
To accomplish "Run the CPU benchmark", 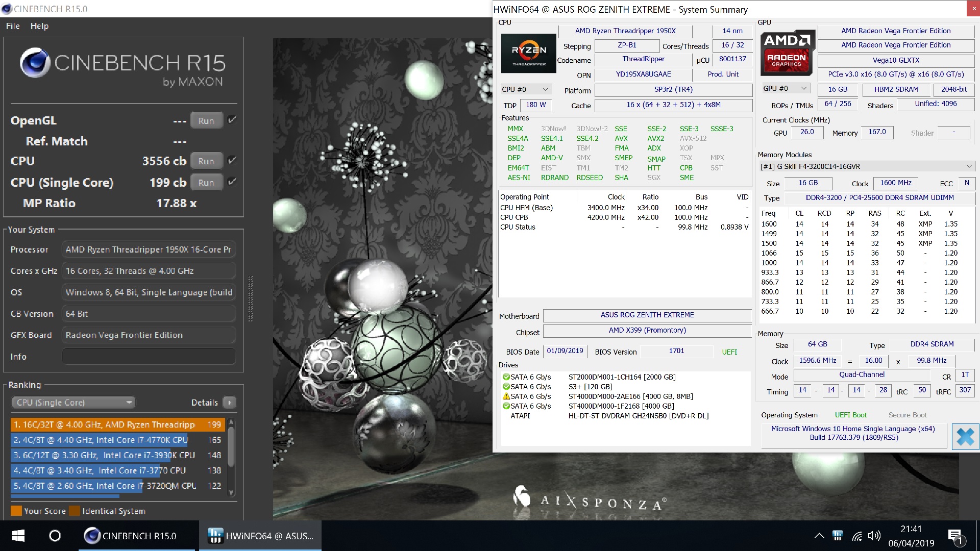I will 206,161.
